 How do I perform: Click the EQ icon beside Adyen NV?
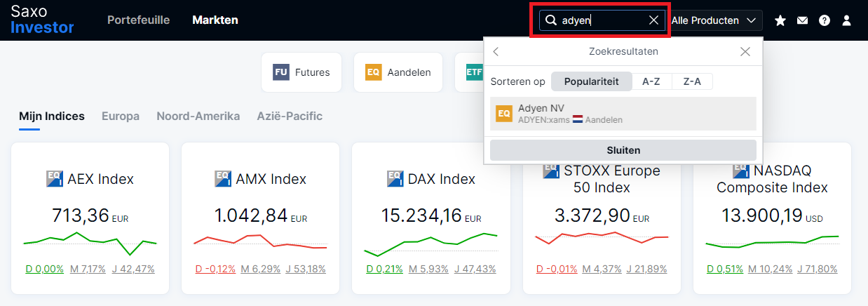click(x=504, y=114)
